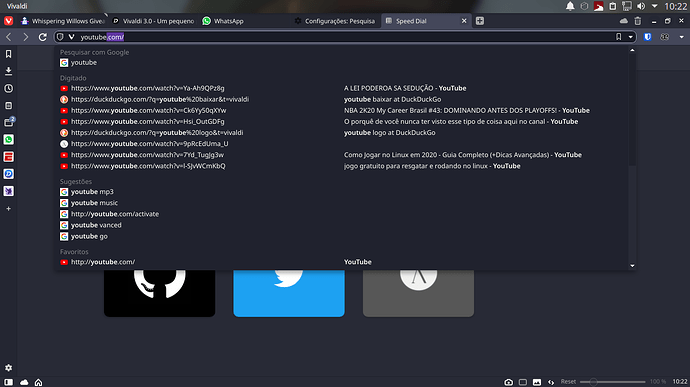Toggle the side panel visibility
Screen dimensions: 690x387
pyautogui.click(x=8, y=382)
